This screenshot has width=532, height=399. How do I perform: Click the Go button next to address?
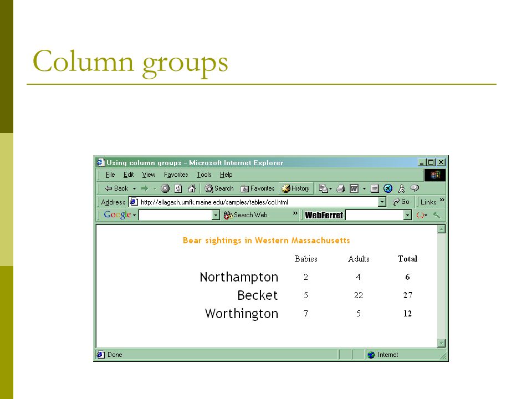[x=401, y=202]
